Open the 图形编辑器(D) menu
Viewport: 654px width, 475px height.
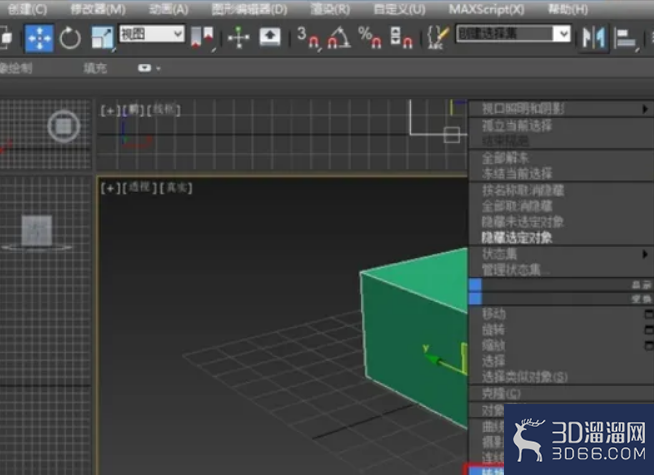[249, 9]
